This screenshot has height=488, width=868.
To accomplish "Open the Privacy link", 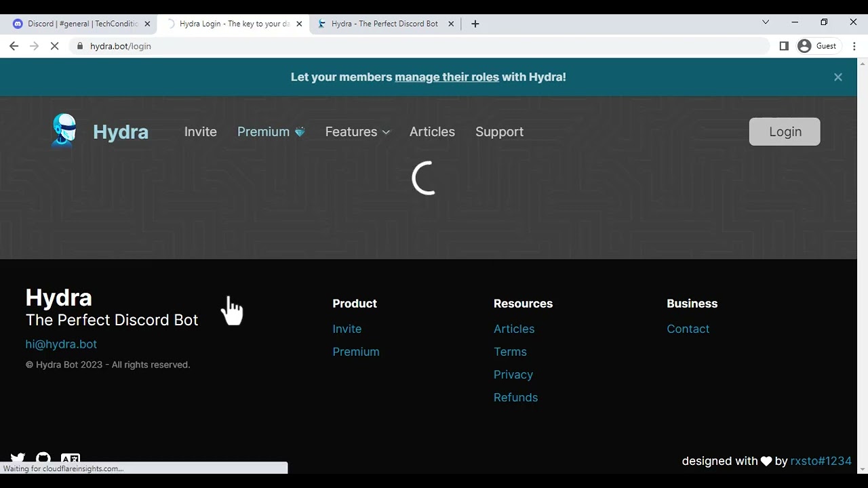I will click(513, 375).
